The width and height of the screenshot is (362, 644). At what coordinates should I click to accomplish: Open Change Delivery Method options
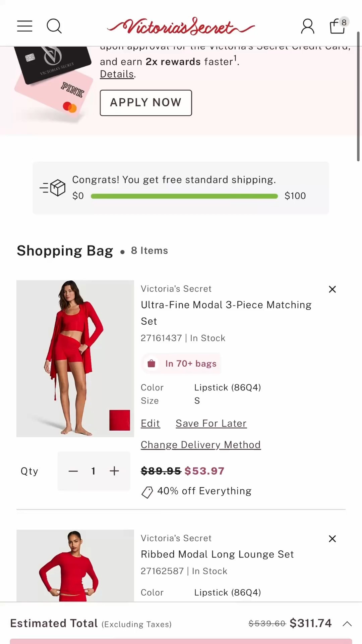pyautogui.click(x=200, y=444)
